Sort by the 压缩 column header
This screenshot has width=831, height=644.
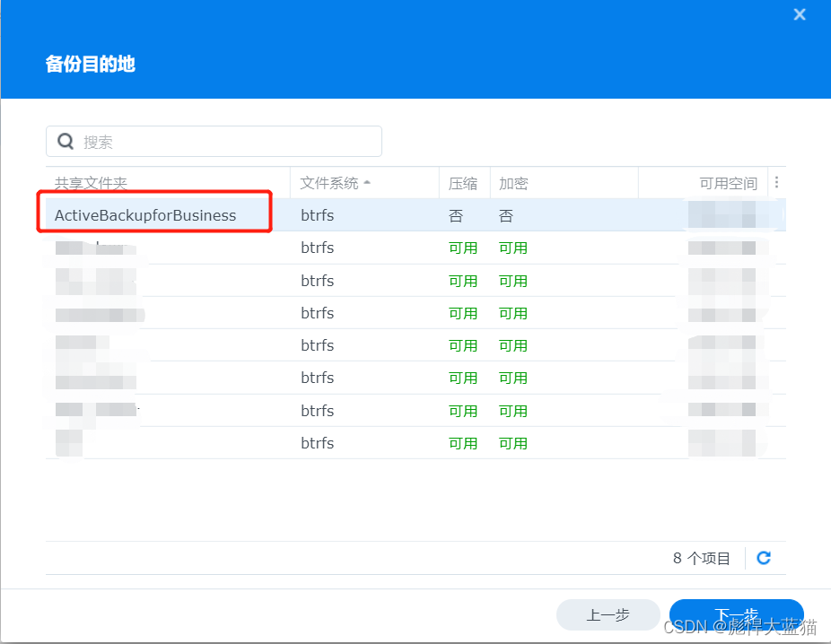click(465, 183)
